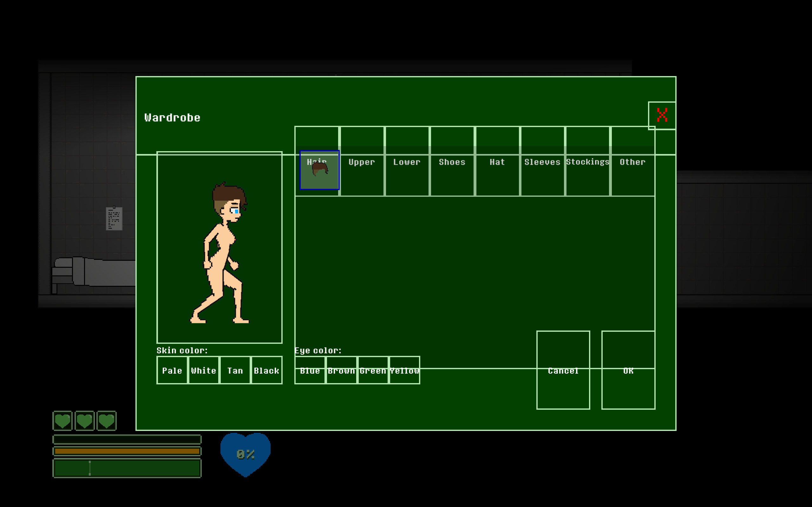Open the Sleeves category tab

point(542,162)
